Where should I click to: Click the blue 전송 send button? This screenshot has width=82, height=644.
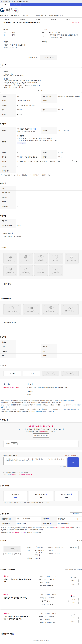point(73,462)
